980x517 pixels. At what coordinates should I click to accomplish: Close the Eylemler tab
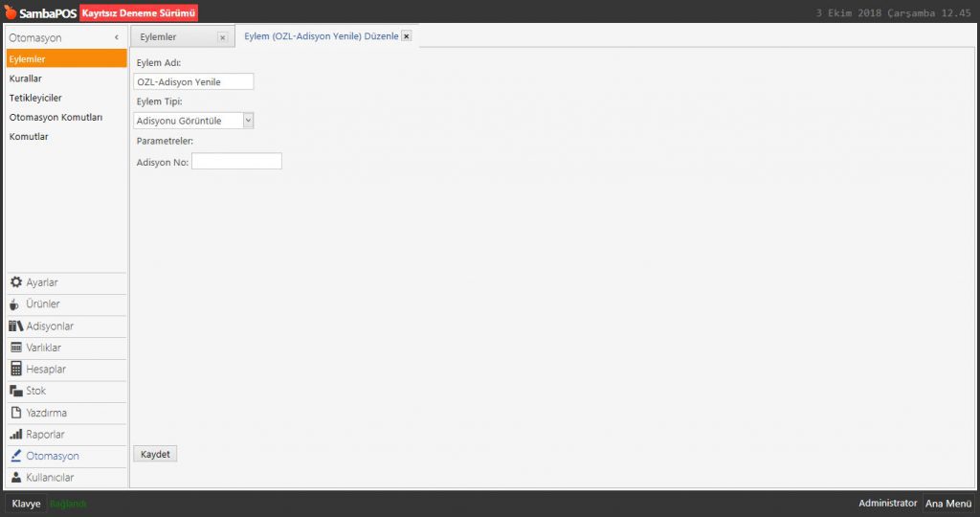pos(222,37)
